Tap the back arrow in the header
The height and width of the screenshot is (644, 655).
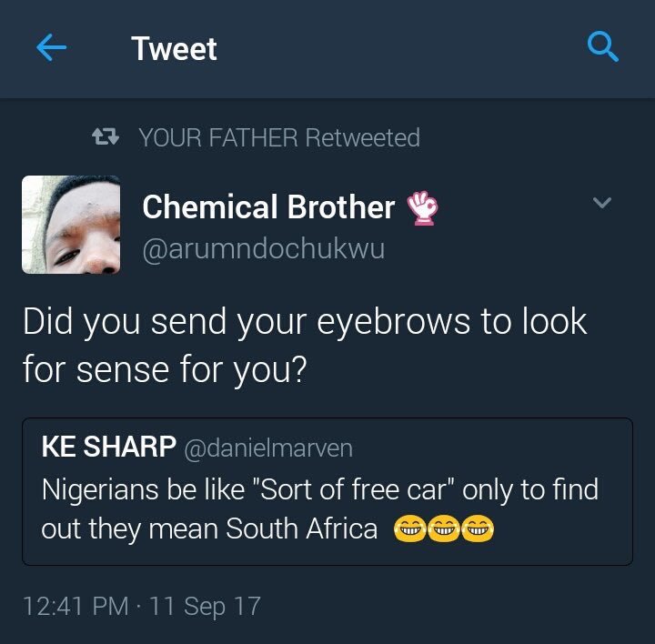(52, 48)
